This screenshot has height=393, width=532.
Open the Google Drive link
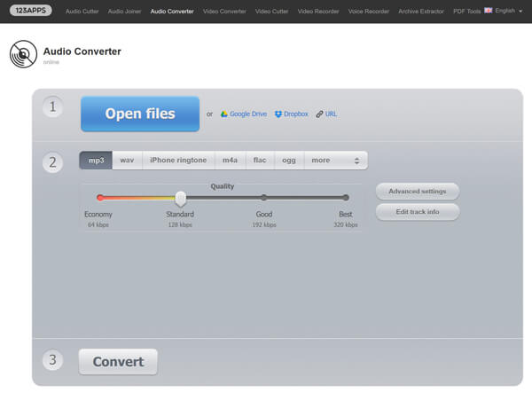(248, 114)
